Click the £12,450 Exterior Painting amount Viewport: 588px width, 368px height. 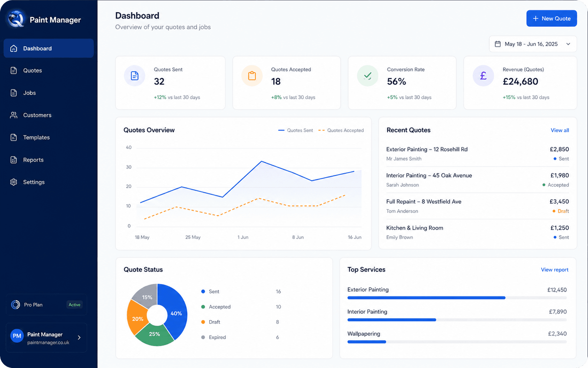click(x=557, y=290)
